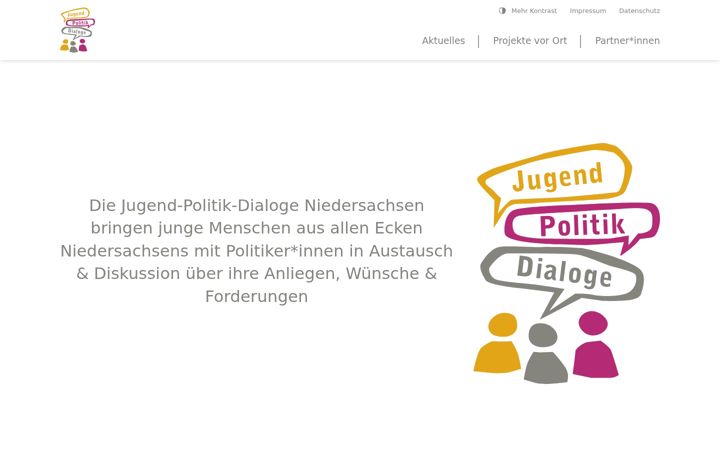
Task: Open the Partner*innen menu item
Action: coord(627,40)
